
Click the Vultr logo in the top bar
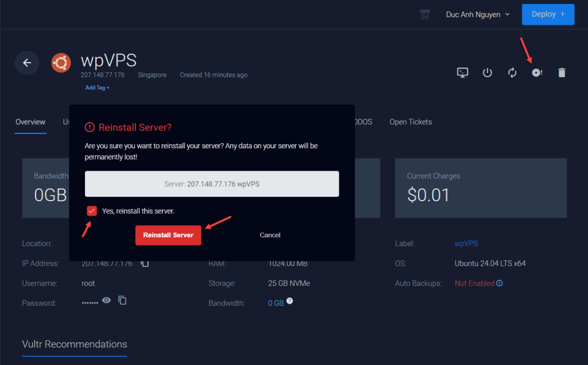[x=424, y=14]
